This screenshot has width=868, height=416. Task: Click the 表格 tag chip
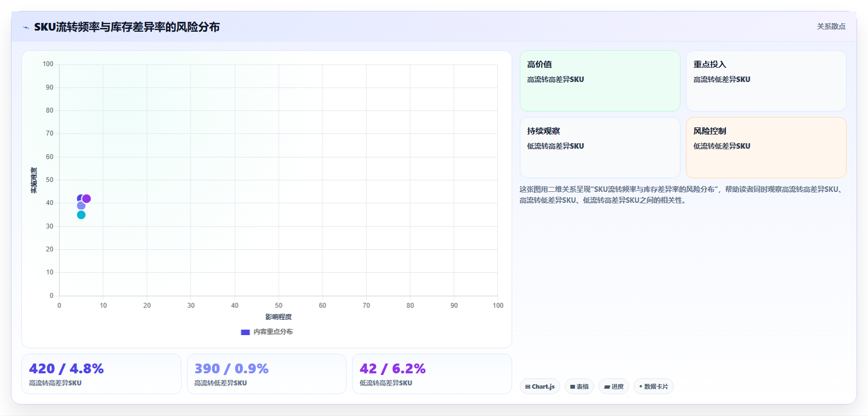coord(579,386)
